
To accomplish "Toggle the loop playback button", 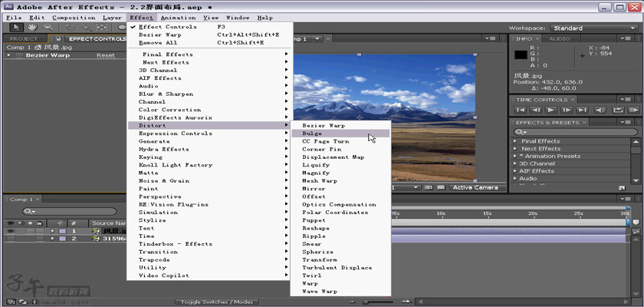I will pos(618,111).
